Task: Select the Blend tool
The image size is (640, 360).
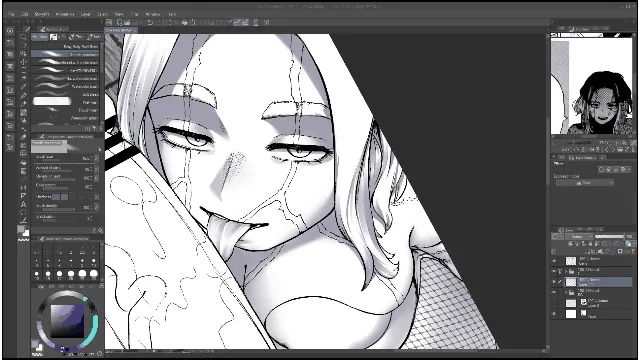Action: [23, 145]
